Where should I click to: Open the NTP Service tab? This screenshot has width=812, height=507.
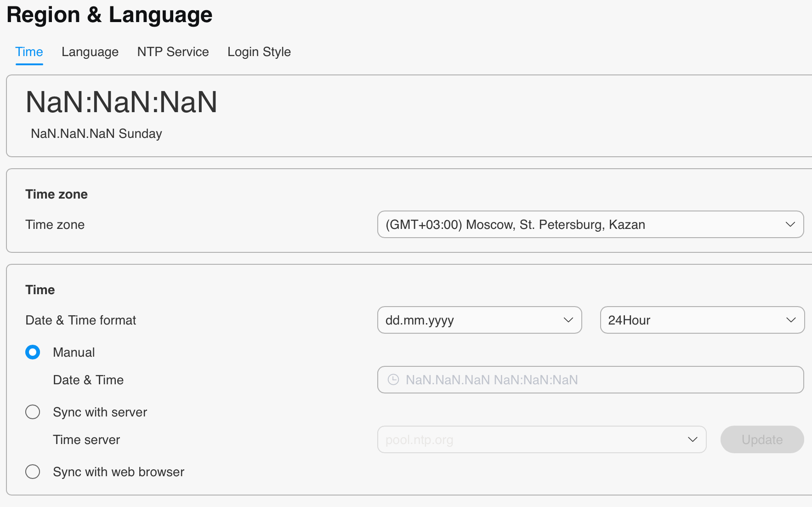click(173, 52)
